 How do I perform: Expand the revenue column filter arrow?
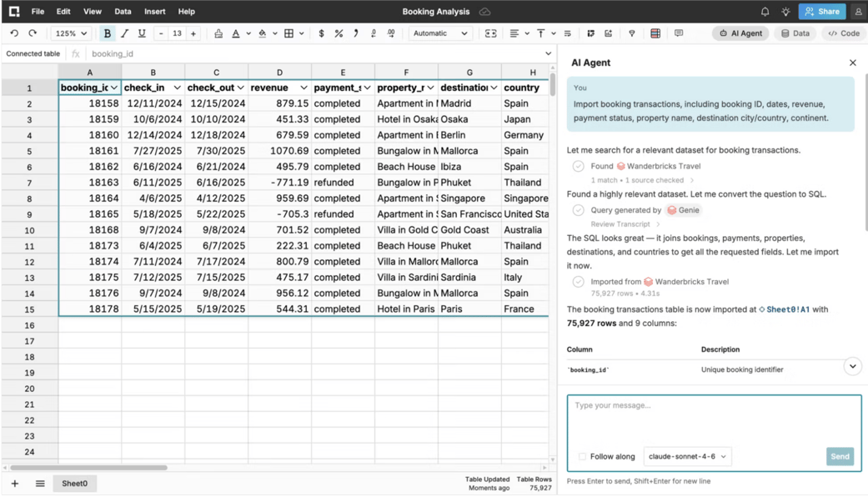pos(304,88)
